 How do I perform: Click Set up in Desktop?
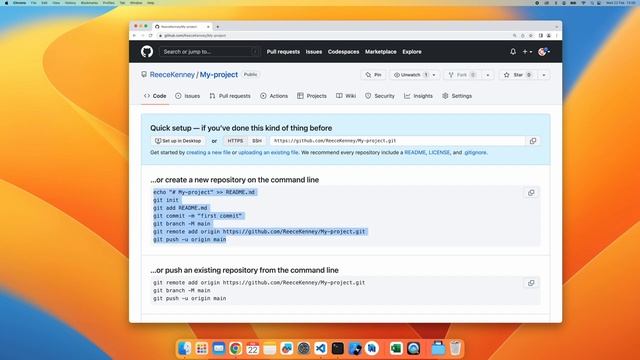pyautogui.click(x=178, y=141)
